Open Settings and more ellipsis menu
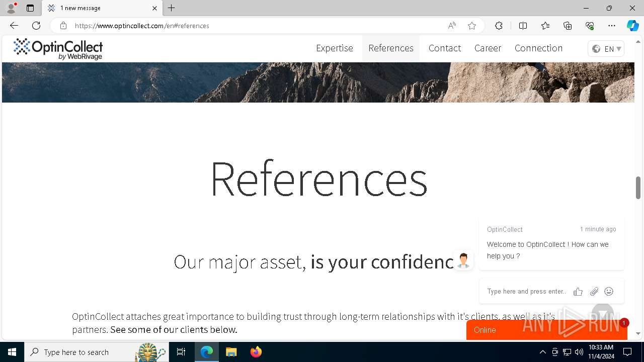This screenshot has height=362, width=644. [612, 26]
